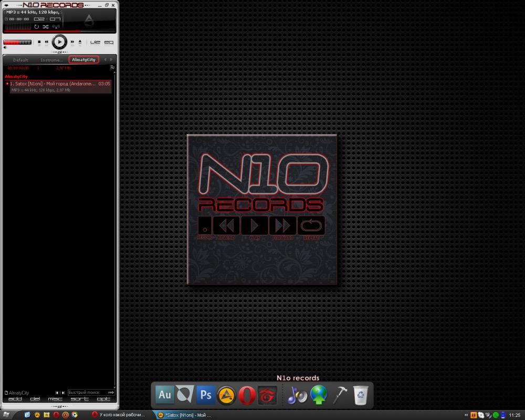Viewport: 525px width, 420px height.
Task: Switch to the Instrume... playlist tab
Action: [51, 60]
